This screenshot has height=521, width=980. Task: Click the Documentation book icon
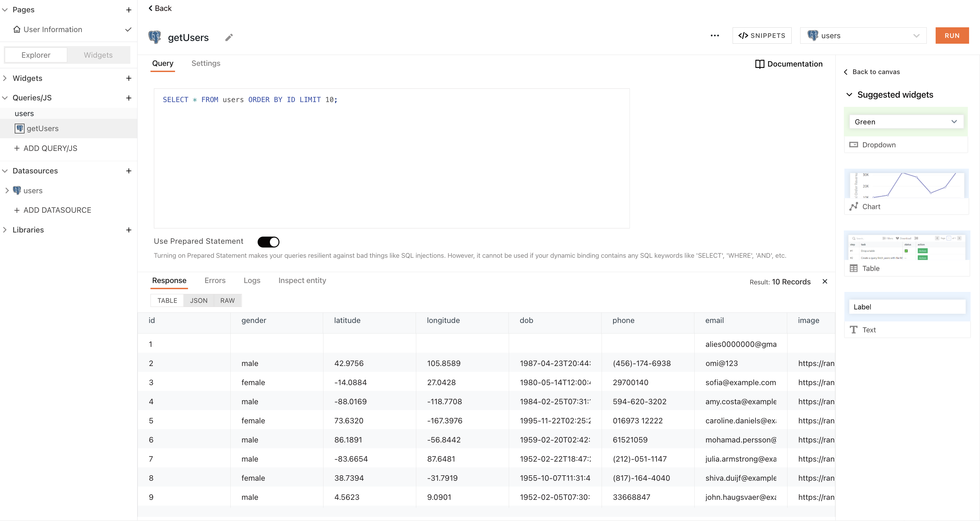[759, 64]
